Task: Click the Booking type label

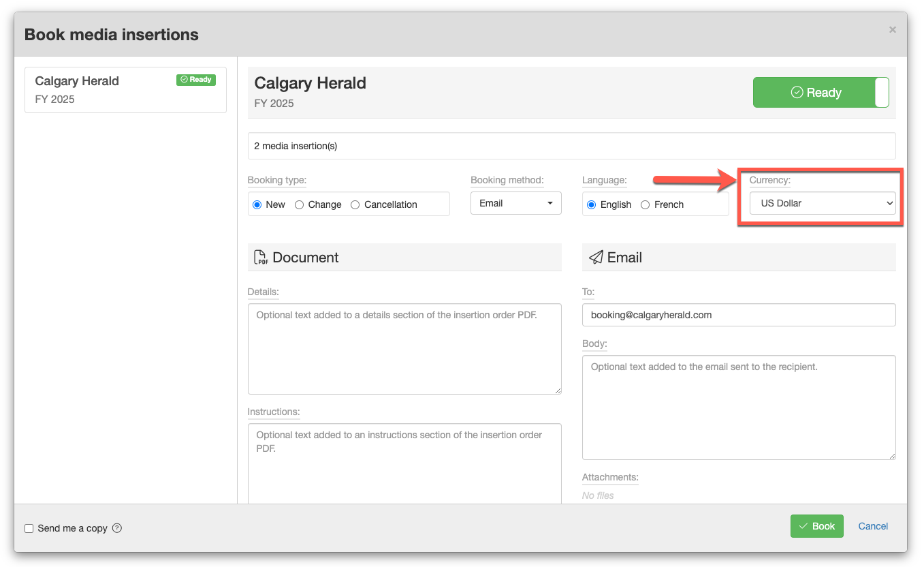Action: pyautogui.click(x=277, y=181)
